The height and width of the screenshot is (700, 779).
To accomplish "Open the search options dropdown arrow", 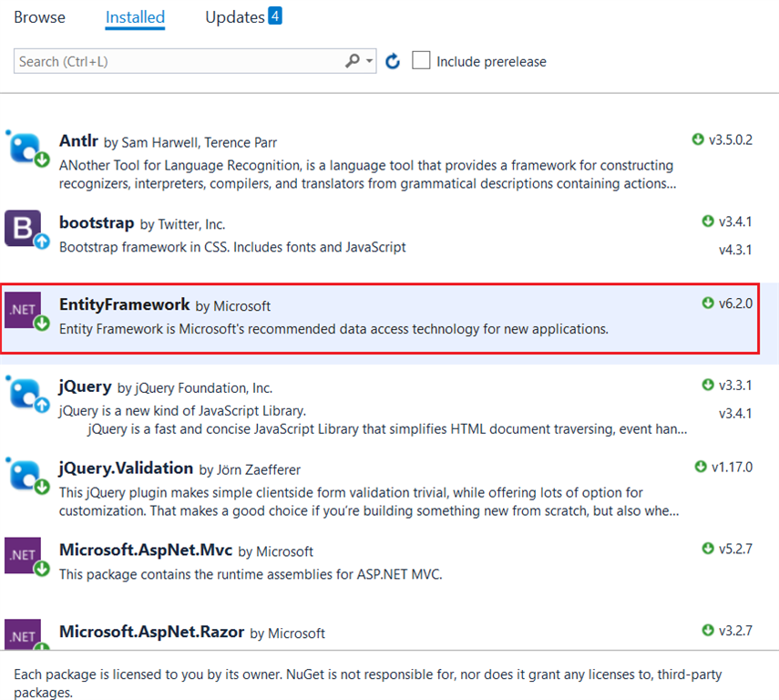I will [x=369, y=61].
